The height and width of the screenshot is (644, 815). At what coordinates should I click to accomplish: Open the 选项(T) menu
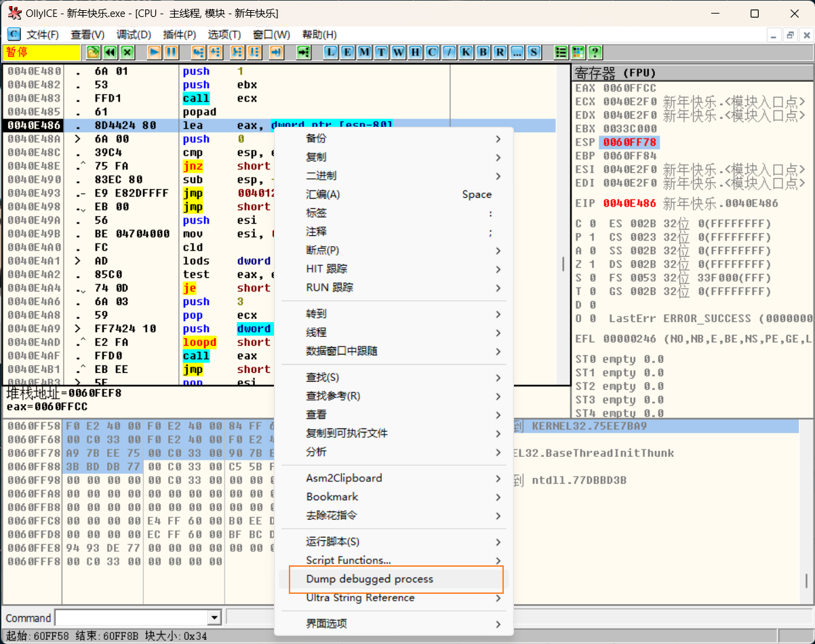click(x=224, y=35)
